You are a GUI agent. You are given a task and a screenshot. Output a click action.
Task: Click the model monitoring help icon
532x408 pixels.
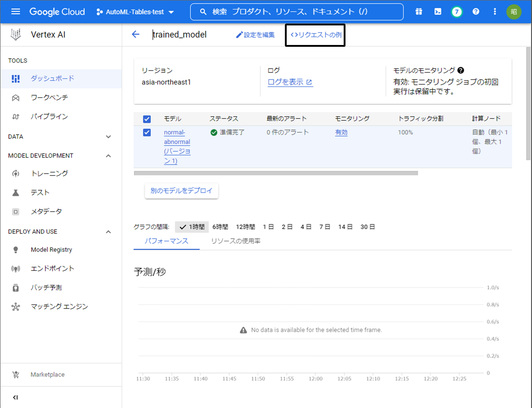click(x=461, y=70)
